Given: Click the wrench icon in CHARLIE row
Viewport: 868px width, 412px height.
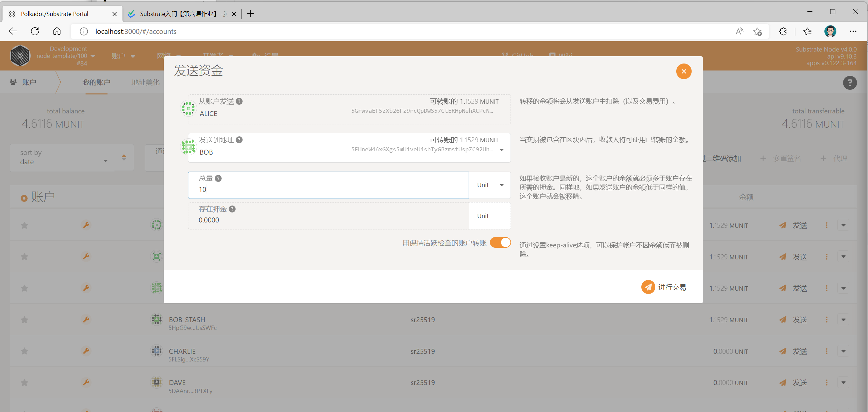Looking at the screenshot, I should click(86, 351).
